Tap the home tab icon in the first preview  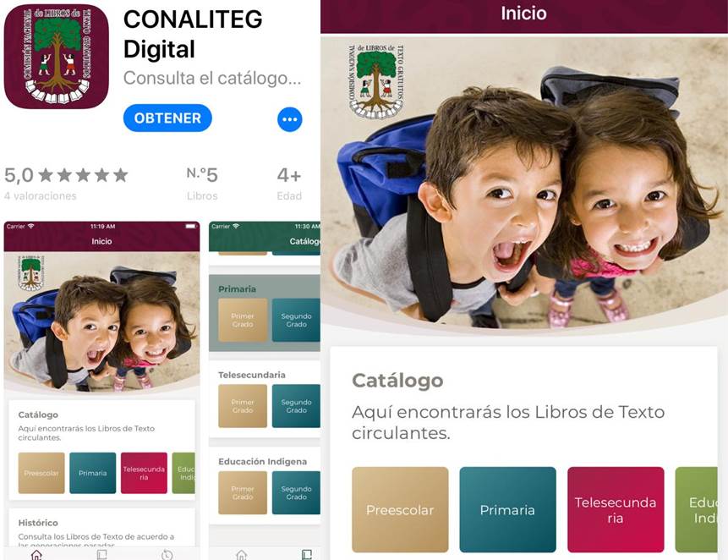pyautogui.click(x=36, y=554)
